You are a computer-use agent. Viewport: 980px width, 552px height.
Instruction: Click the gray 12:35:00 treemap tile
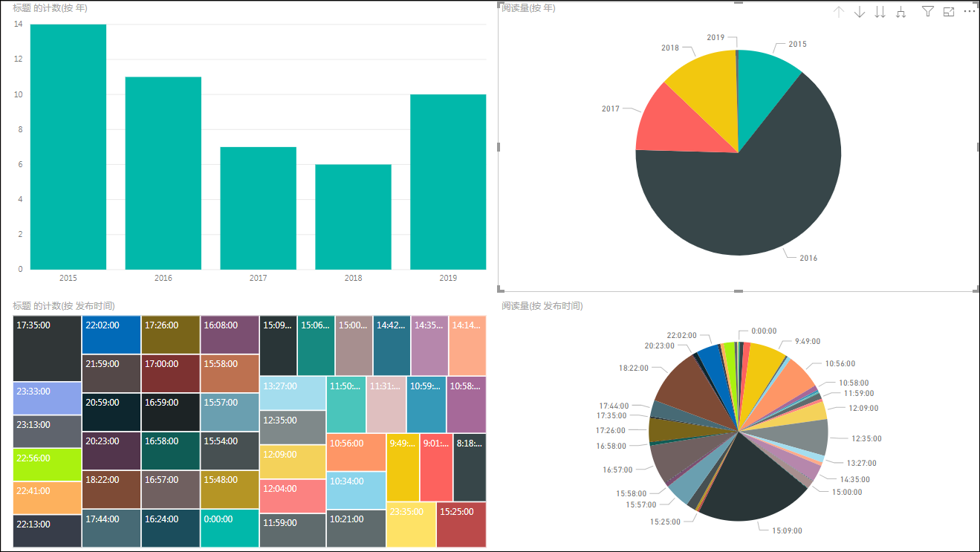[x=293, y=427]
